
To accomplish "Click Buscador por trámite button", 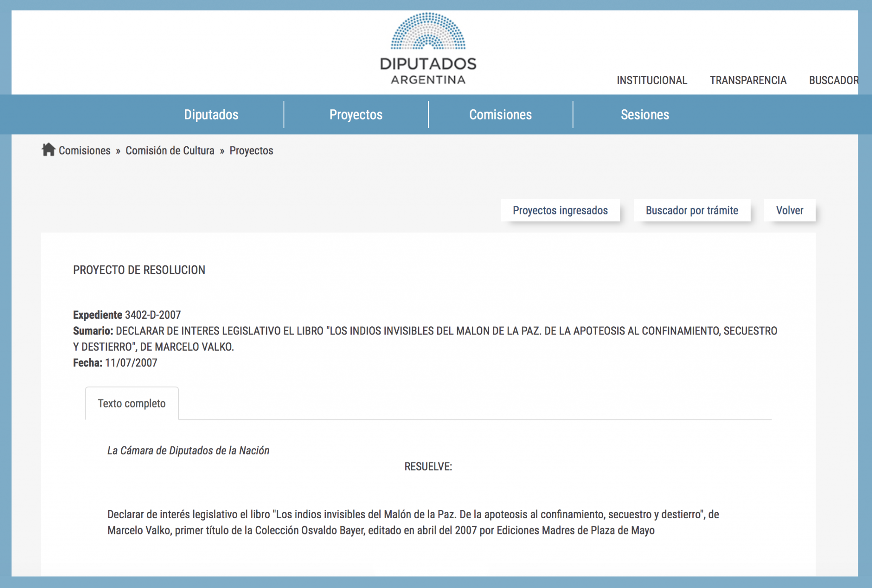I will [692, 210].
